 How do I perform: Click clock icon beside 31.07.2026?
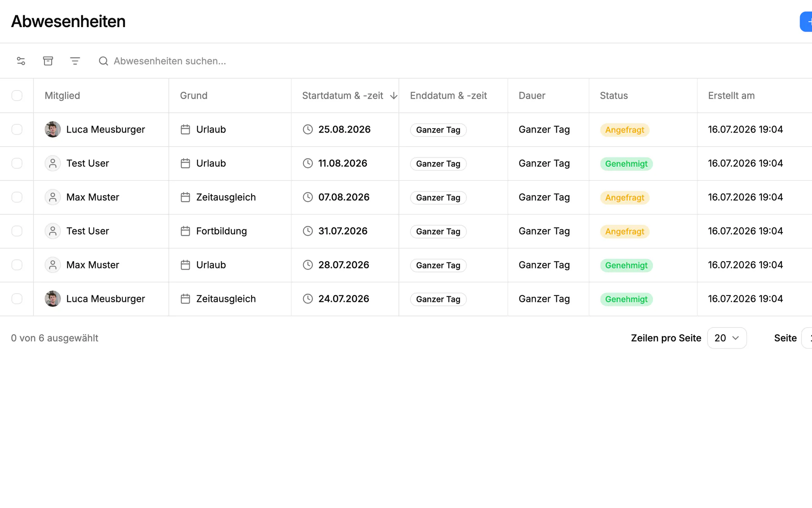[308, 231]
